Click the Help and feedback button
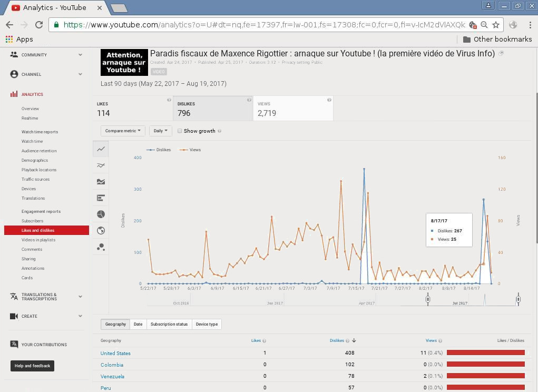Screen dimensions: 538x392 point(32,366)
